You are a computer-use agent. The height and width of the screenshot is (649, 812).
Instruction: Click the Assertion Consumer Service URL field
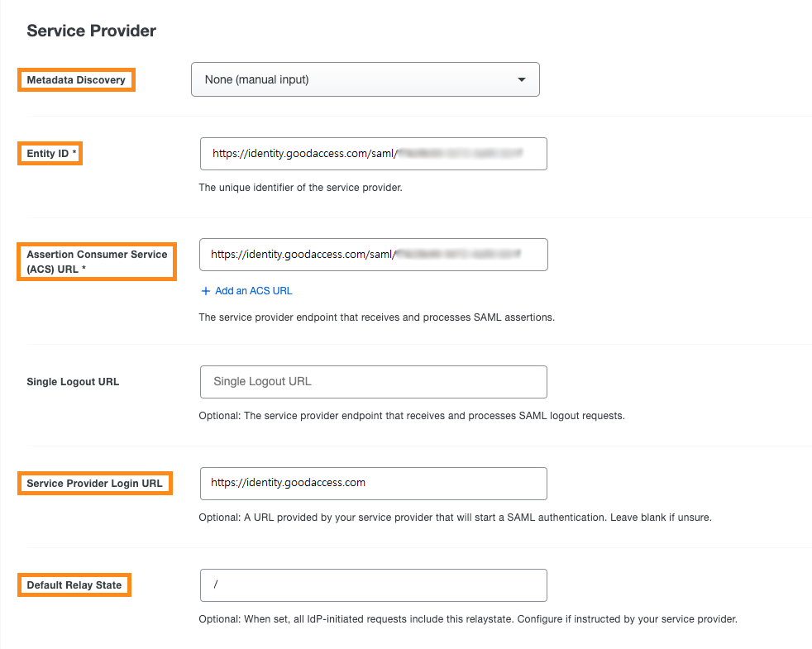372,255
